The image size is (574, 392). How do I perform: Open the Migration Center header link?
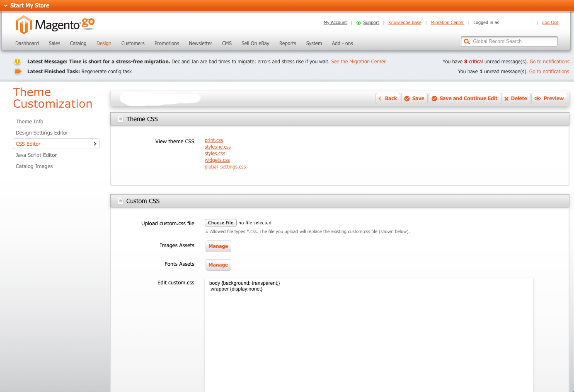pos(447,23)
